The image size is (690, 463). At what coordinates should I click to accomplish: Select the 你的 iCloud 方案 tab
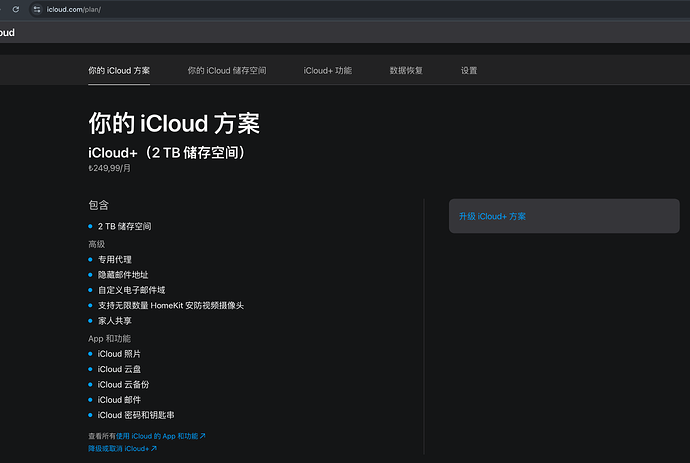click(x=119, y=70)
